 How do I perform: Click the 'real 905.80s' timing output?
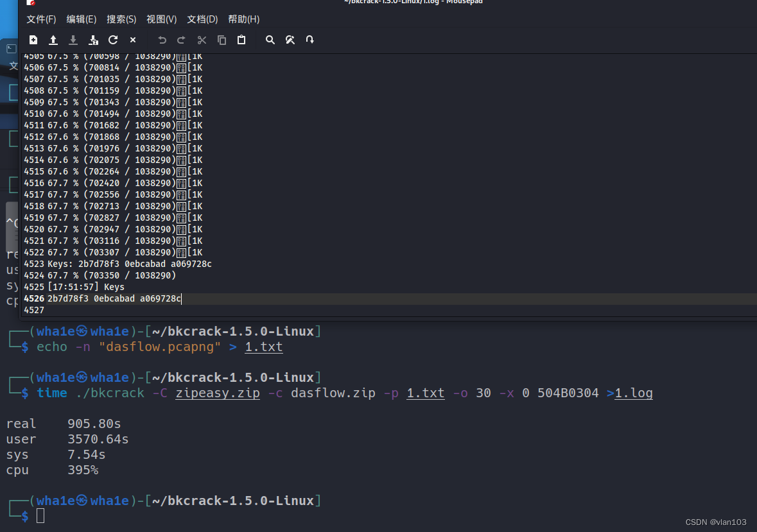click(64, 424)
